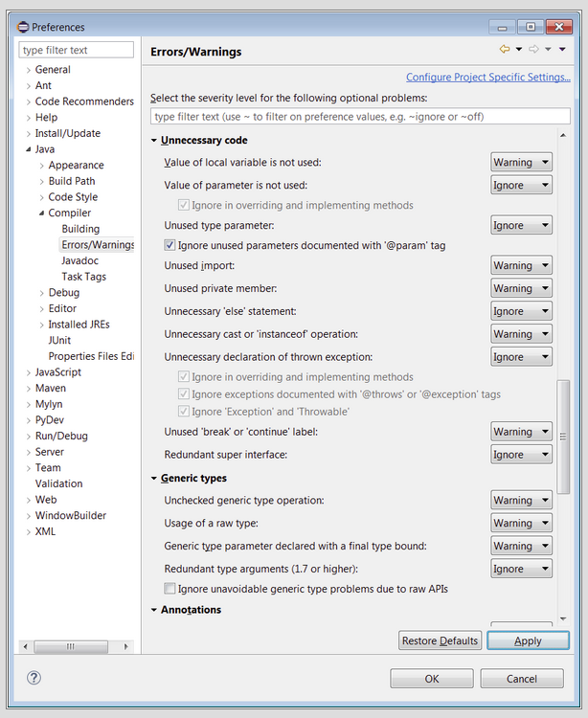
Task: Select Javadoc in the preferences tree
Action: (79, 260)
